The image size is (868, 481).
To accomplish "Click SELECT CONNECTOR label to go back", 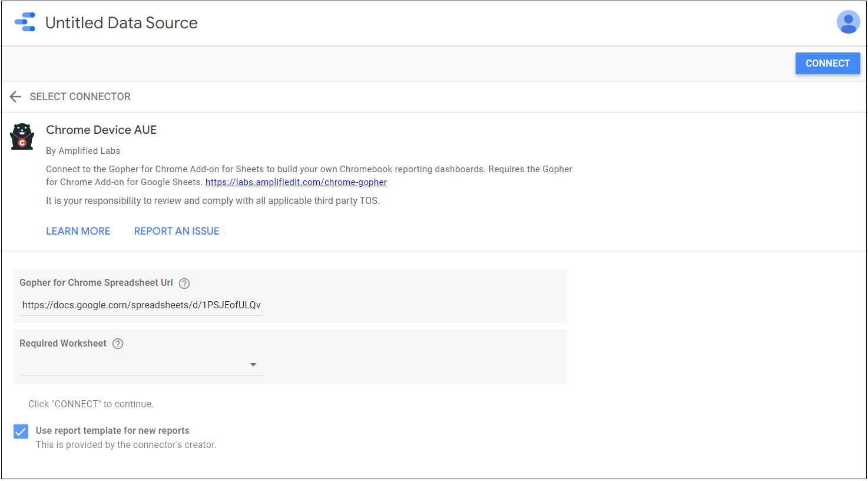I will (x=80, y=97).
